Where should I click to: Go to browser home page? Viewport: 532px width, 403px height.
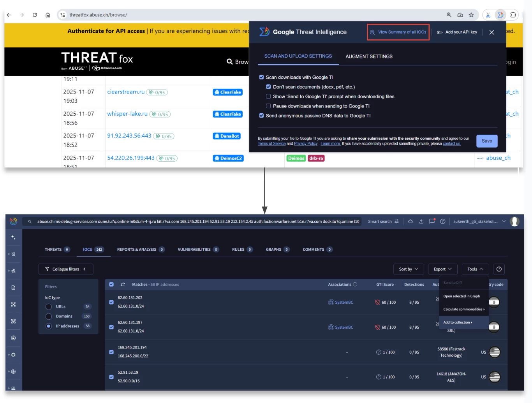coord(48,15)
